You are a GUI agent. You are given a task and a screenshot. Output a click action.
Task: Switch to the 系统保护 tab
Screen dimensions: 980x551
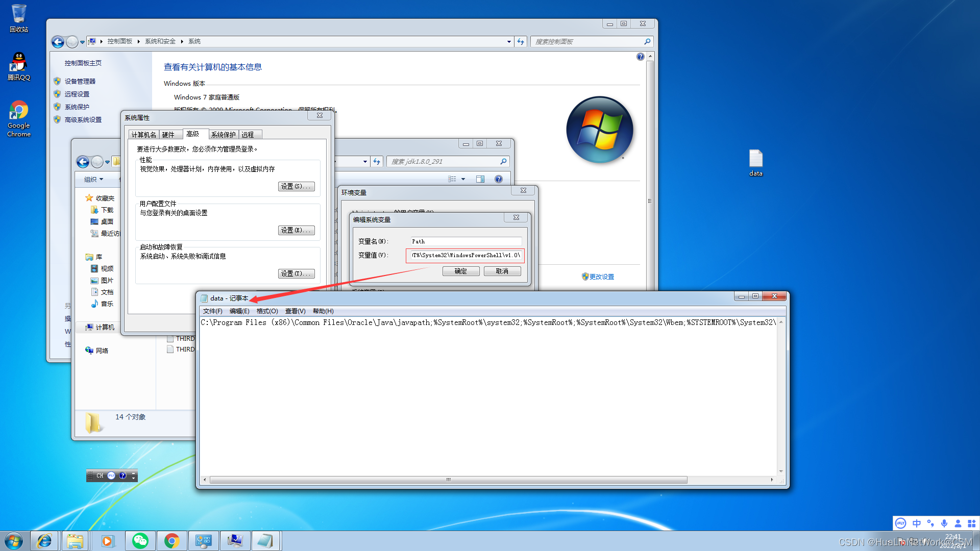click(224, 135)
